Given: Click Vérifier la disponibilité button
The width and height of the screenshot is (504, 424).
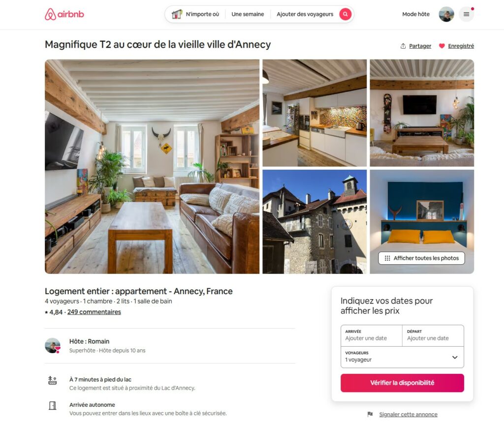Looking at the screenshot, I should 402,383.
